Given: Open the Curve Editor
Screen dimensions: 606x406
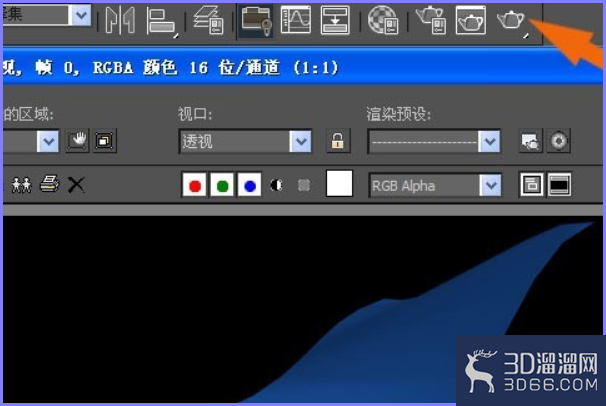Looking at the screenshot, I should [296, 20].
